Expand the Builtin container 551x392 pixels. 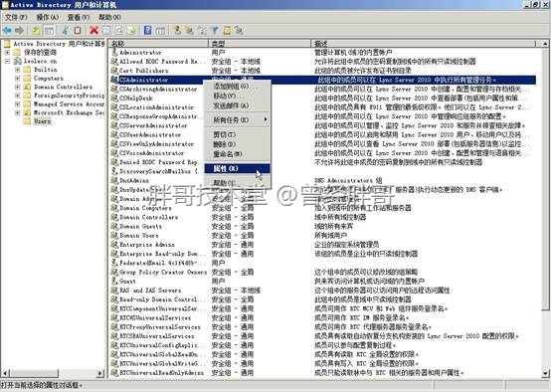(x=17, y=70)
